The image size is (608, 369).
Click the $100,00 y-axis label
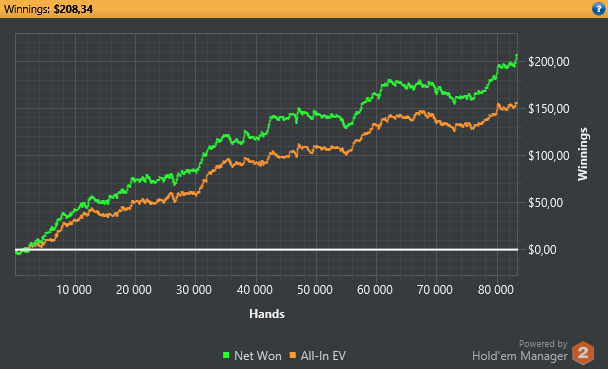tap(549, 156)
